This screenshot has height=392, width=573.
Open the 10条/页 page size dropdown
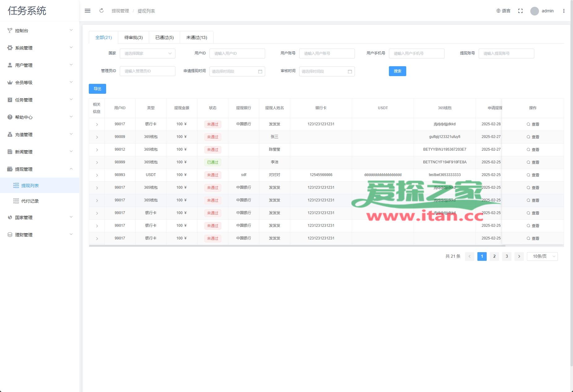pos(542,256)
